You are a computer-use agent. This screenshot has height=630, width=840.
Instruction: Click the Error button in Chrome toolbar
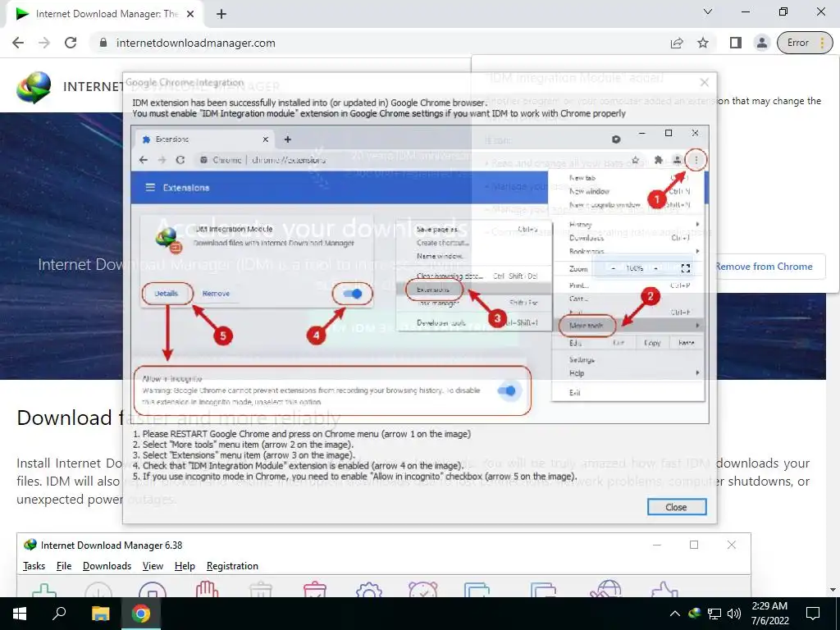(805, 43)
